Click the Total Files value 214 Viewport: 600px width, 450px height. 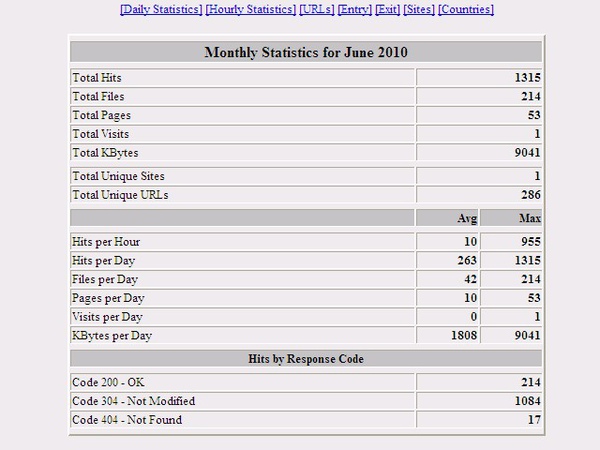coord(531,96)
